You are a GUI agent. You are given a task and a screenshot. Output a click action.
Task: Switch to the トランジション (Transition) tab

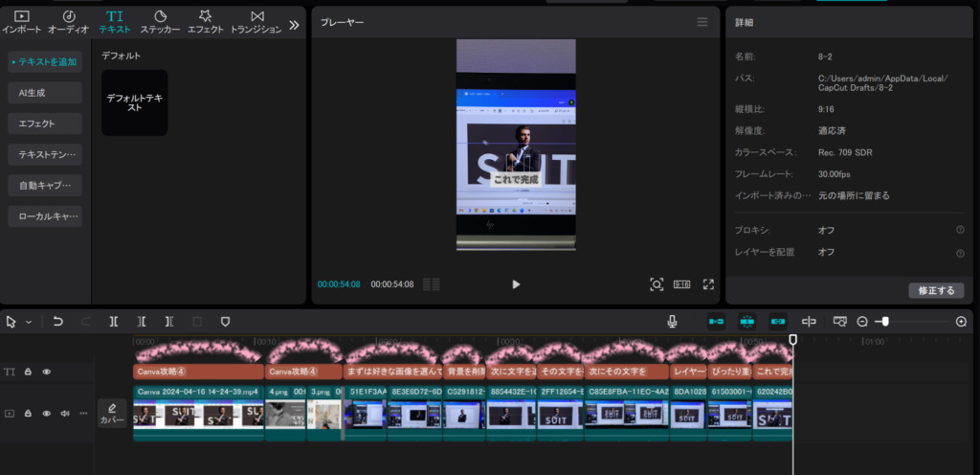point(256,22)
